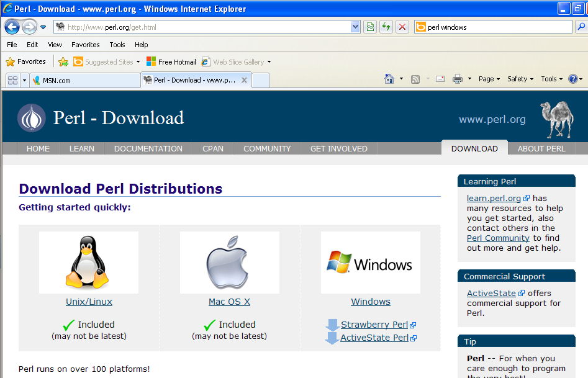
Task: Click download arrow icon beside Strawberry Perl
Action: 332,325
